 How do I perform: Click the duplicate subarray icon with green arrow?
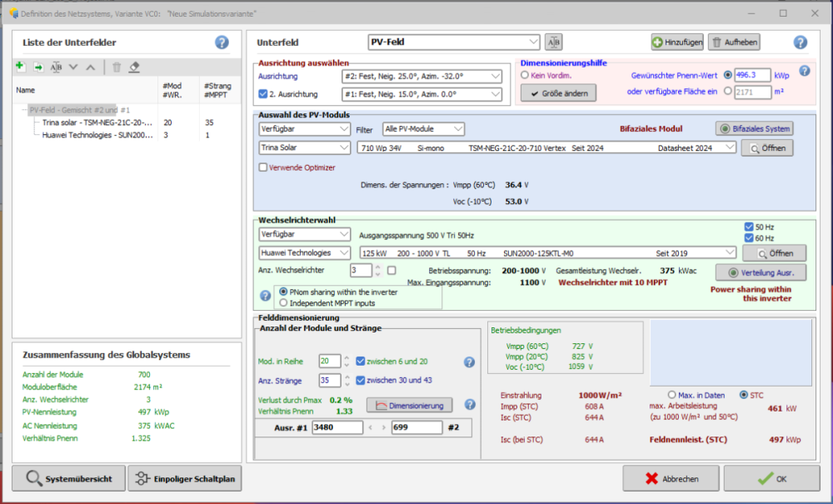pyautogui.click(x=38, y=67)
